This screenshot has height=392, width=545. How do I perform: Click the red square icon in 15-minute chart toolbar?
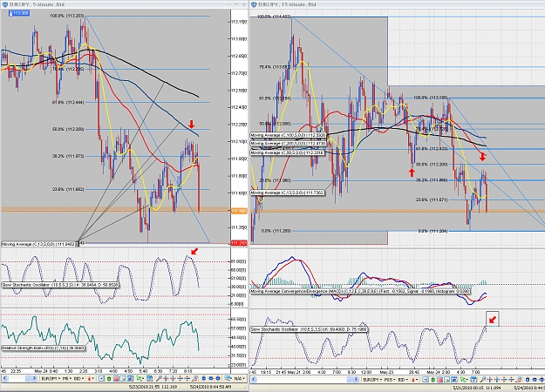coord(440,380)
